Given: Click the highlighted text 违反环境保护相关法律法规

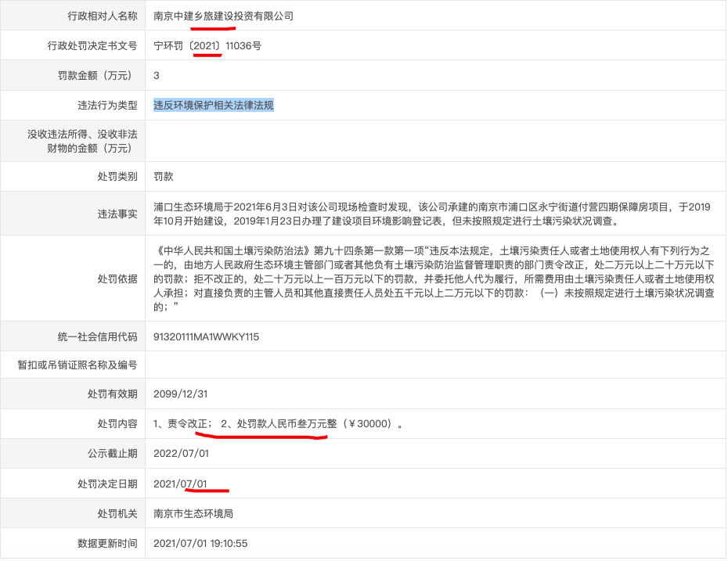Looking at the screenshot, I should click(214, 106).
